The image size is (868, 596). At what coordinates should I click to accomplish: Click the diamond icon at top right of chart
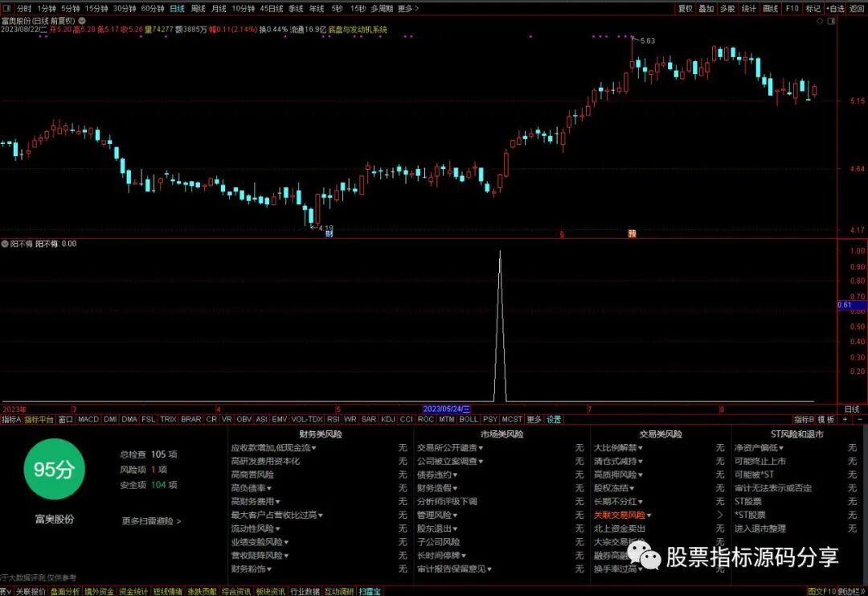tap(820, 21)
